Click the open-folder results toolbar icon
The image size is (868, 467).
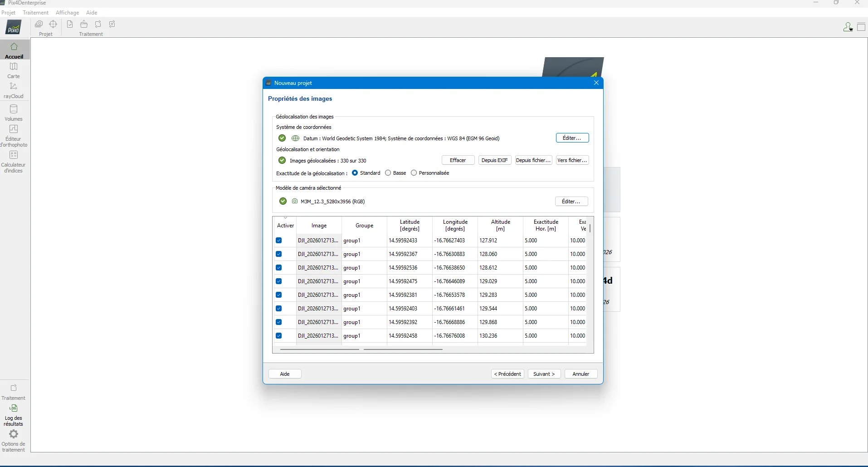tap(84, 24)
